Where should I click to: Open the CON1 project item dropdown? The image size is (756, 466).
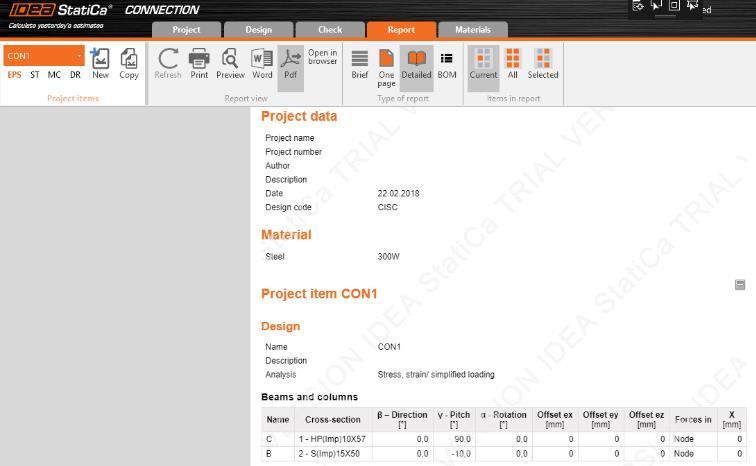click(x=44, y=56)
